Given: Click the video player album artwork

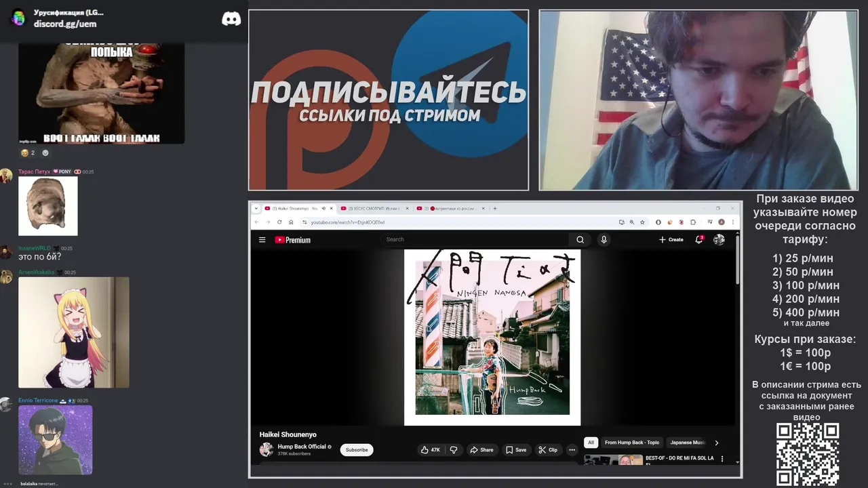Looking at the screenshot, I should pos(492,338).
